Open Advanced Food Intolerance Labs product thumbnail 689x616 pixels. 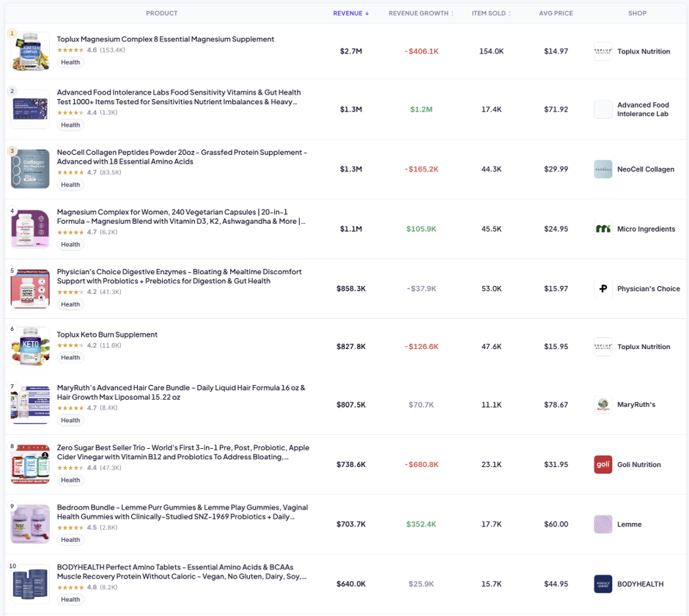[x=30, y=109]
